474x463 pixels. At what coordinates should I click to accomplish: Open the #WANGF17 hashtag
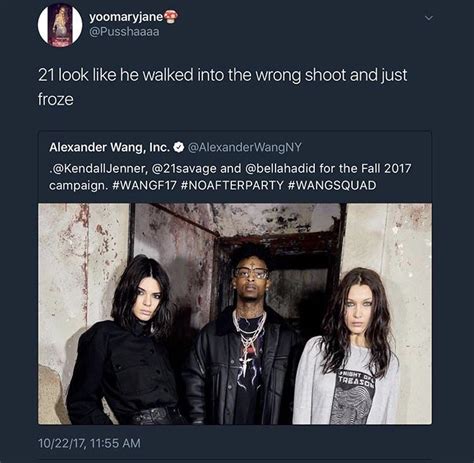(x=144, y=185)
